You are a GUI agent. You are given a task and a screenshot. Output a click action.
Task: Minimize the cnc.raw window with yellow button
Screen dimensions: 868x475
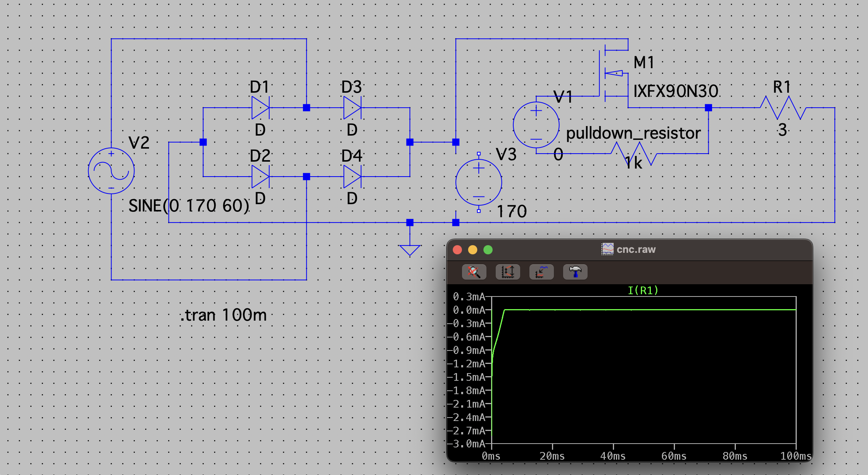tap(473, 250)
